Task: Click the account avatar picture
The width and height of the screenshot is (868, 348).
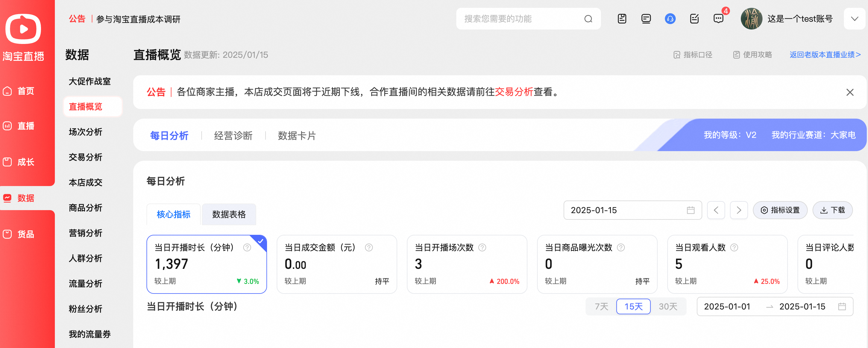Action: tap(751, 18)
